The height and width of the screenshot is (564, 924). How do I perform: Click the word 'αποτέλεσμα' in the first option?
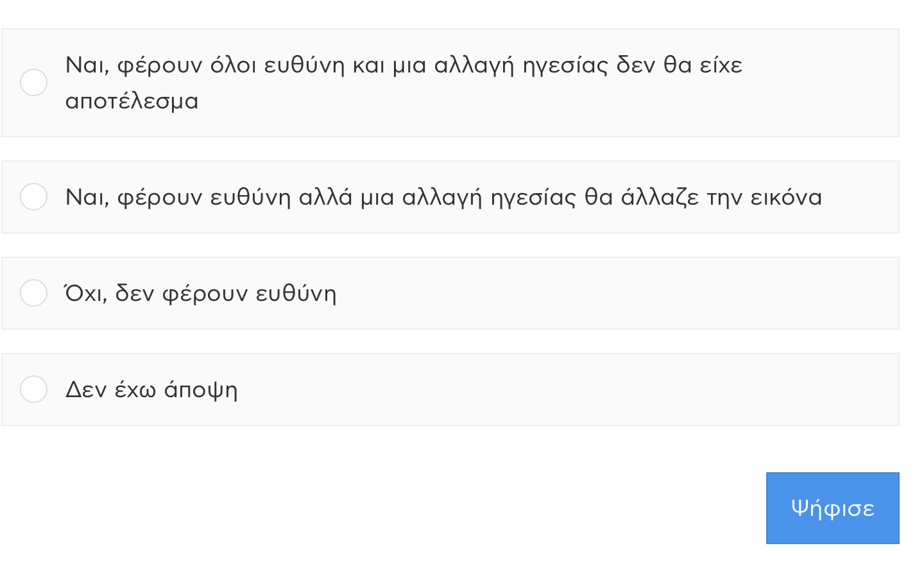click(x=132, y=101)
